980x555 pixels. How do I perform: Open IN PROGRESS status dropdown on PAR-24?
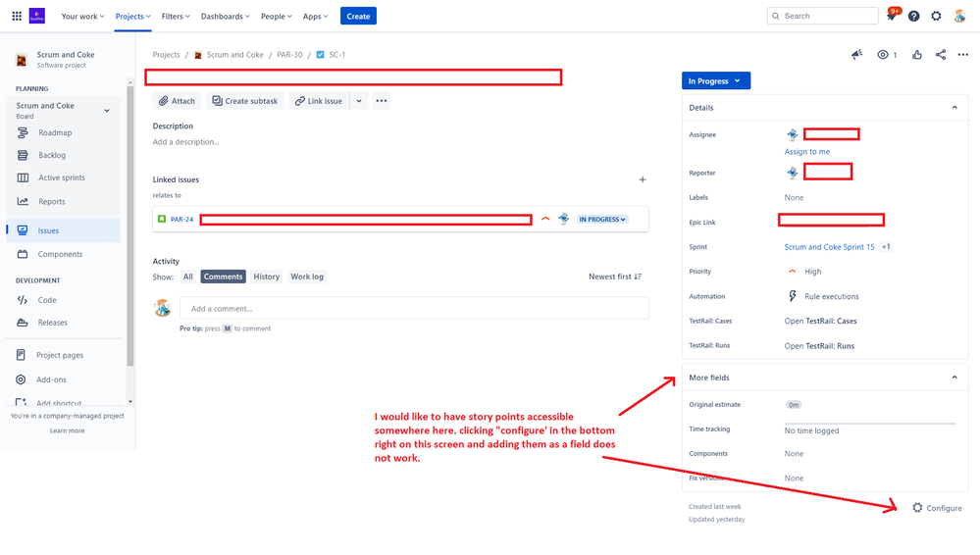click(602, 220)
